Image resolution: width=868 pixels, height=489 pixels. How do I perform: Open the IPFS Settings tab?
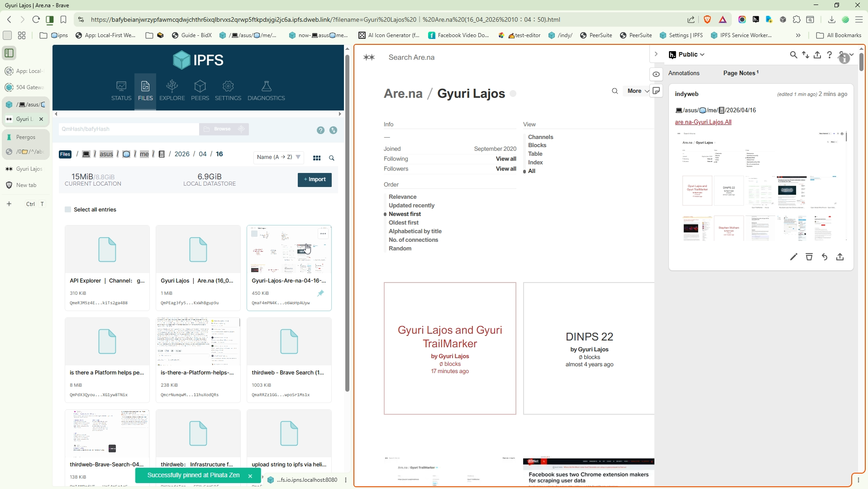click(228, 91)
